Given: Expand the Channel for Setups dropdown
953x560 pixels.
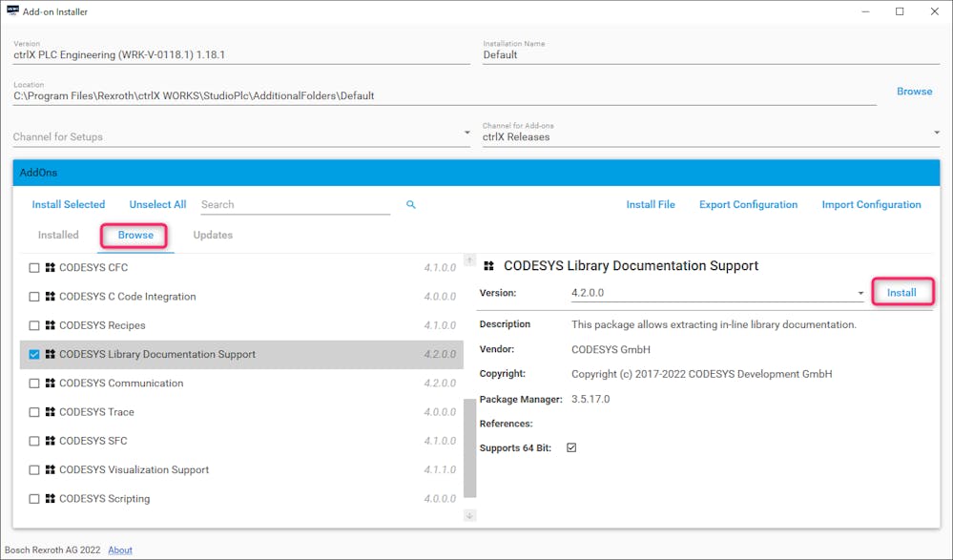Looking at the screenshot, I should pos(241,136).
